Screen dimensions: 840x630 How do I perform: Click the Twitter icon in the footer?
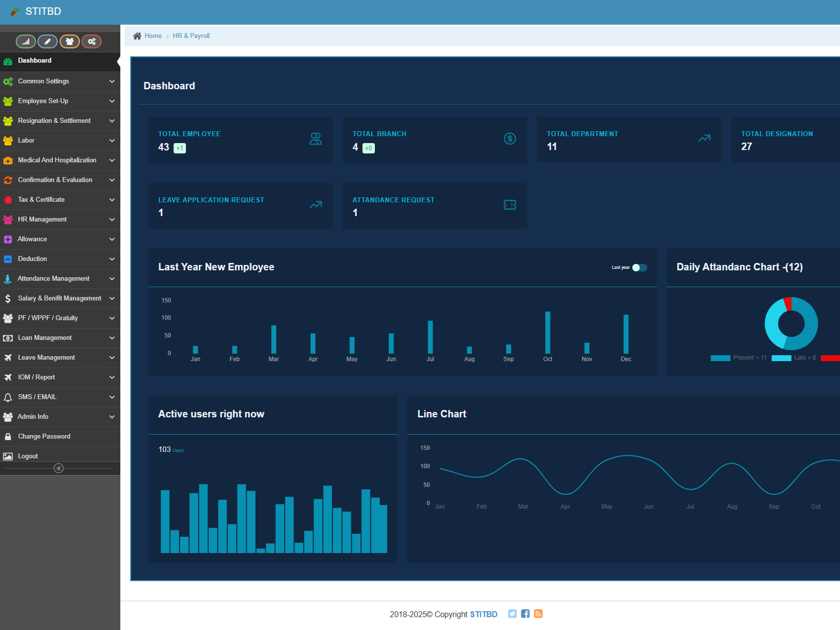coord(512,614)
